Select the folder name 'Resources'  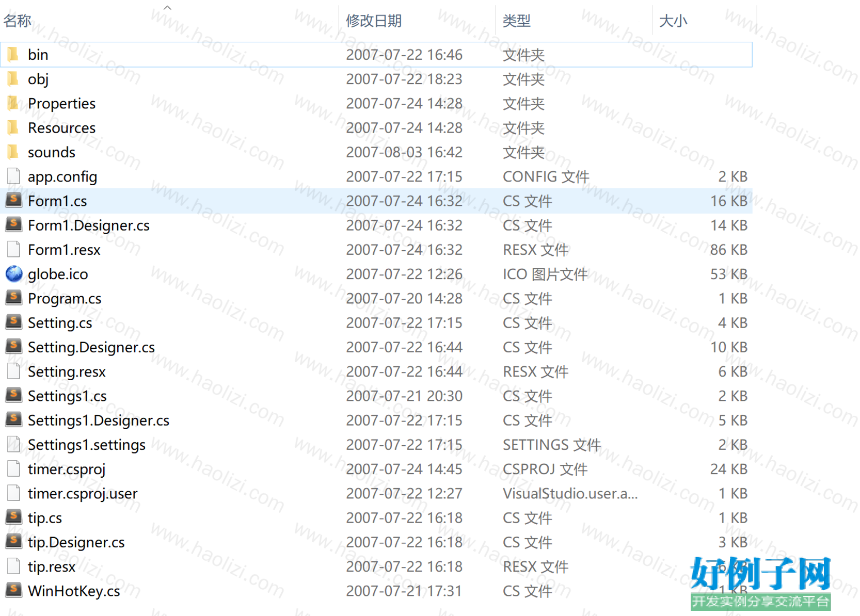tap(61, 128)
